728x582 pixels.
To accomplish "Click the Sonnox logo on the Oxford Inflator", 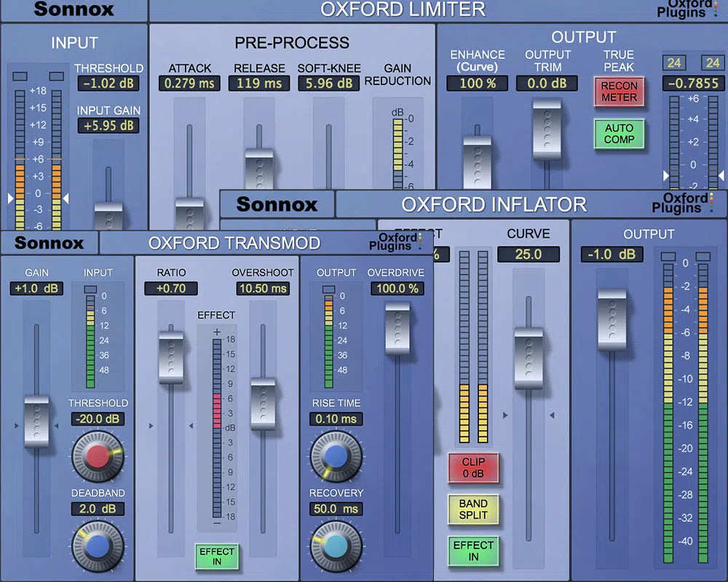I will pos(277,205).
